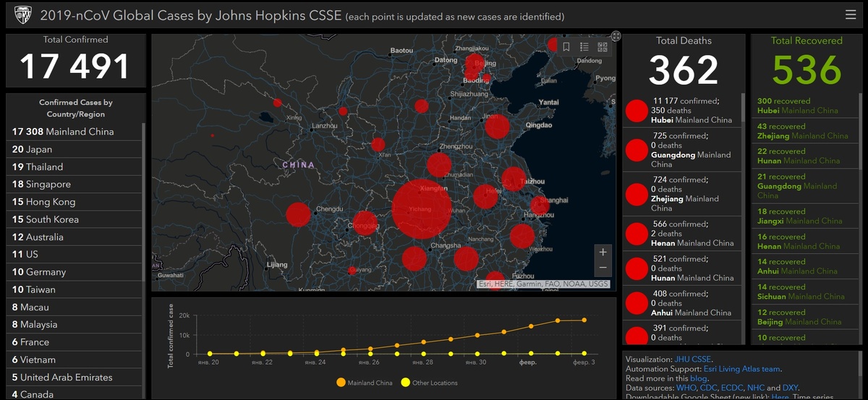Click the red marker beside Henan deaths entry
Viewport: 868px width, 400px height.
(x=637, y=234)
